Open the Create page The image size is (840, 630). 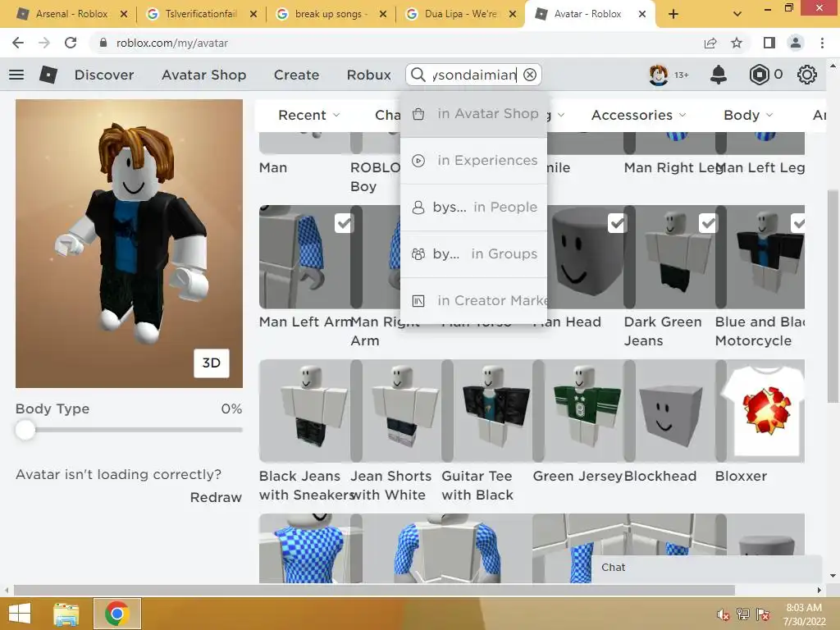coord(296,75)
